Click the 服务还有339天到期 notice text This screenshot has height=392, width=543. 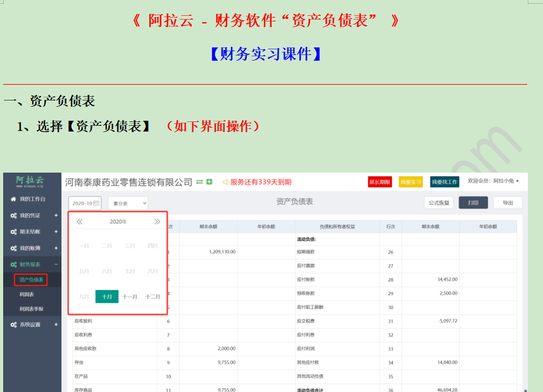[x=261, y=182]
